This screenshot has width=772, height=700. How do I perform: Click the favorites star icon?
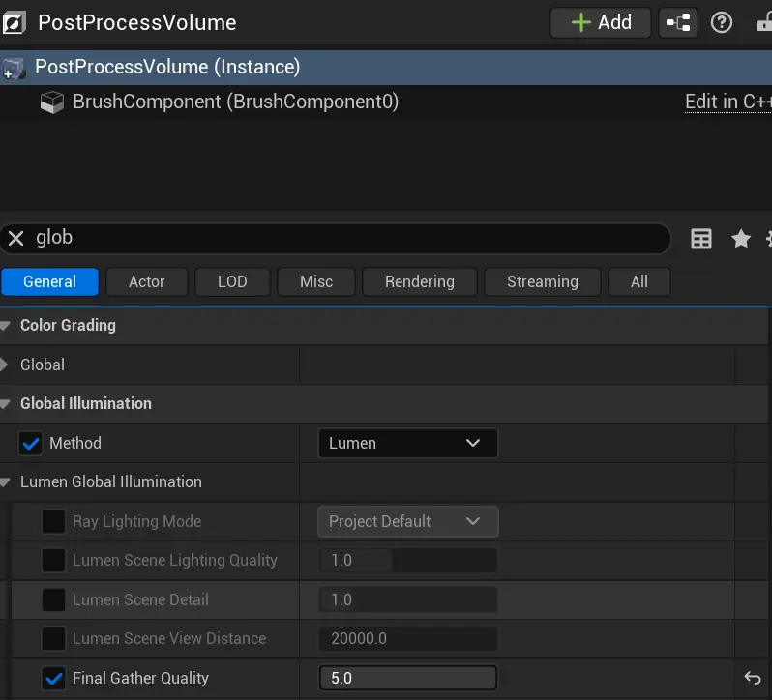[x=741, y=239]
